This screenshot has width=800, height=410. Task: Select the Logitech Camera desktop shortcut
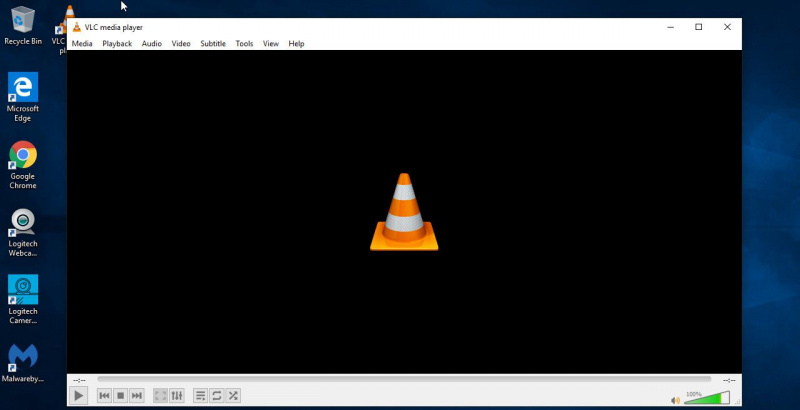pyautogui.click(x=22, y=300)
